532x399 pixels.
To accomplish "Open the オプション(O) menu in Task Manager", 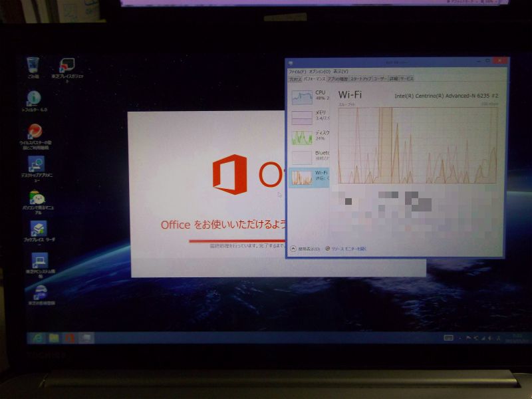I will pyautogui.click(x=319, y=71).
